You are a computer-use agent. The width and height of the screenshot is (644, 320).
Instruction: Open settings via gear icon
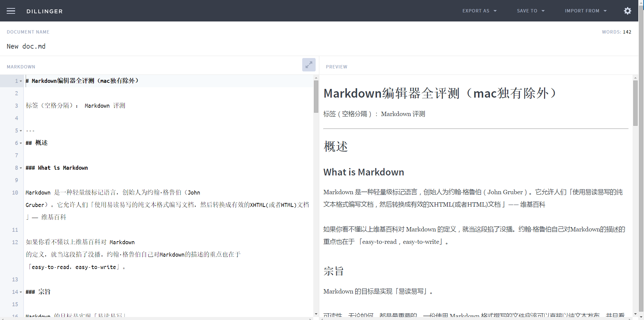628,11
